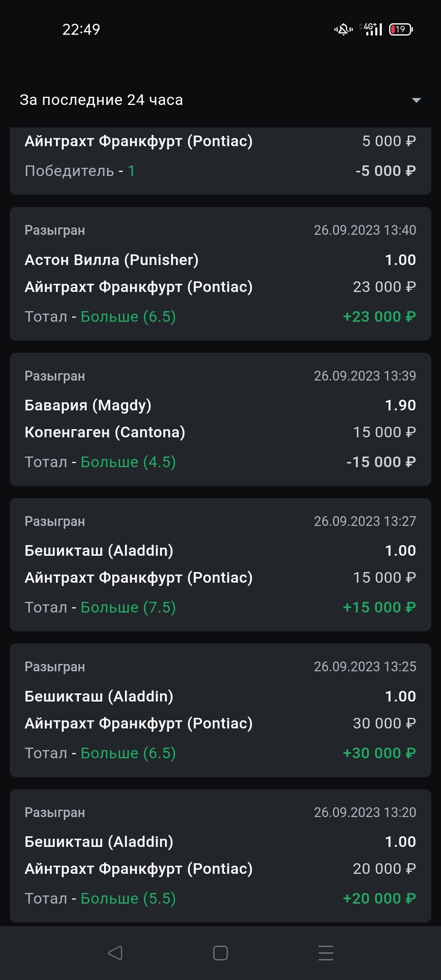Image resolution: width=441 pixels, height=980 pixels.
Task: Tap the Android back navigation icon
Action: 115,953
